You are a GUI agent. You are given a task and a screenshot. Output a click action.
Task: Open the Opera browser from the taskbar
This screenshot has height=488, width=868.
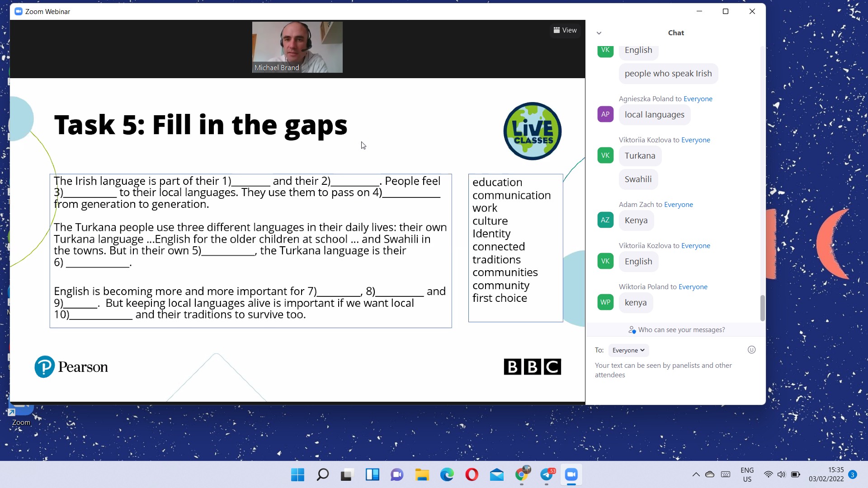tap(472, 475)
